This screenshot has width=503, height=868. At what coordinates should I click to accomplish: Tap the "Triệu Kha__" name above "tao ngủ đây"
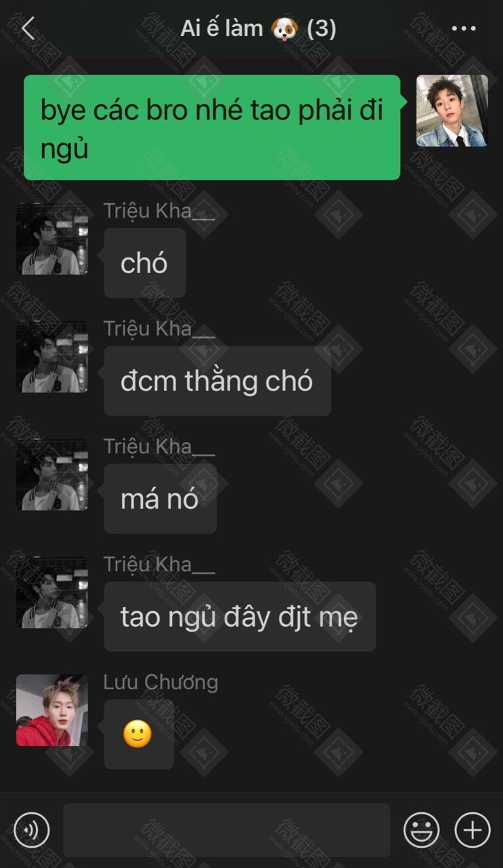(159, 564)
